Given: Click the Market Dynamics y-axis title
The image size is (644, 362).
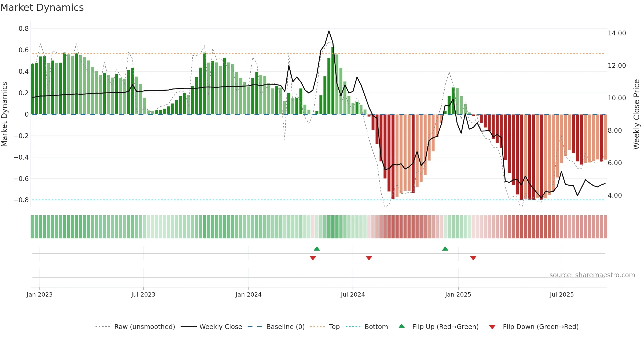Looking at the screenshot, I should click(4, 114).
